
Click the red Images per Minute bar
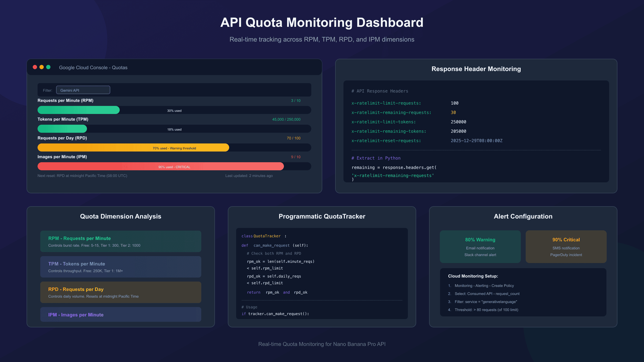point(160,167)
